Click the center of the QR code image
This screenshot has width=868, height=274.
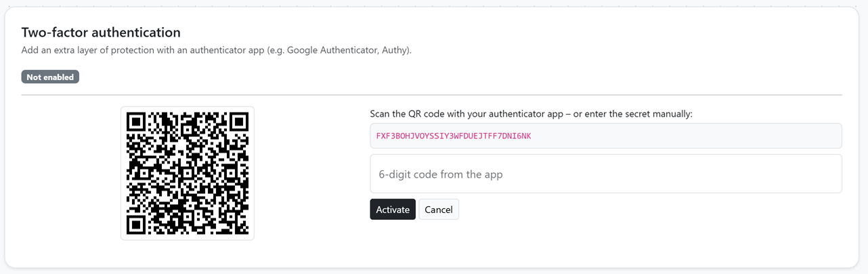[188, 173]
